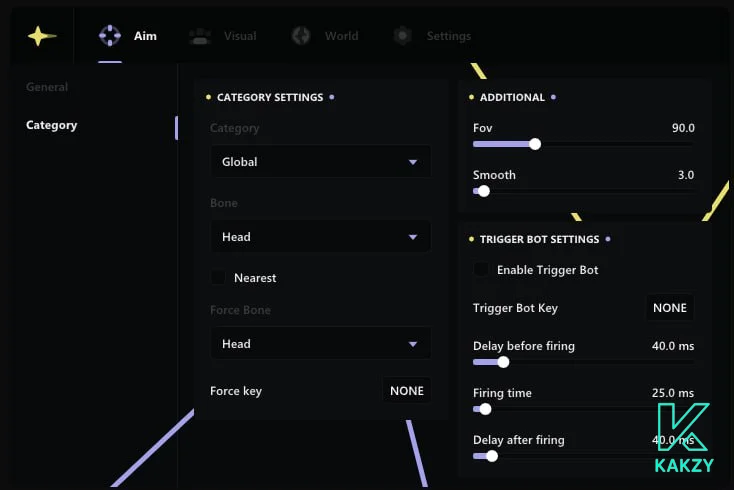The height and width of the screenshot is (490, 734).
Task: Expand the Bone dropdown set to Head
Action: coord(320,237)
